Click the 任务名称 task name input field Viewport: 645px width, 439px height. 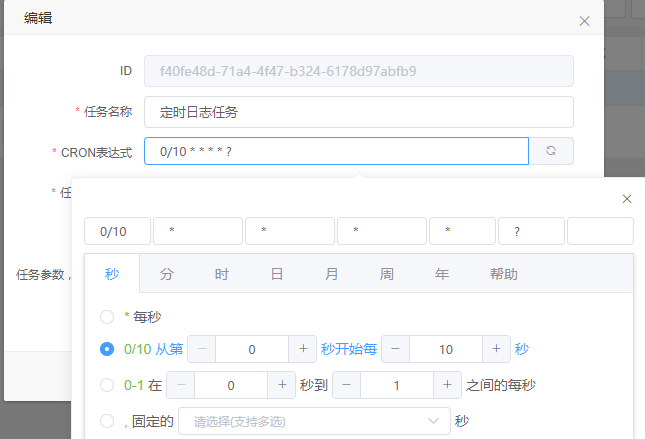[358, 112]
